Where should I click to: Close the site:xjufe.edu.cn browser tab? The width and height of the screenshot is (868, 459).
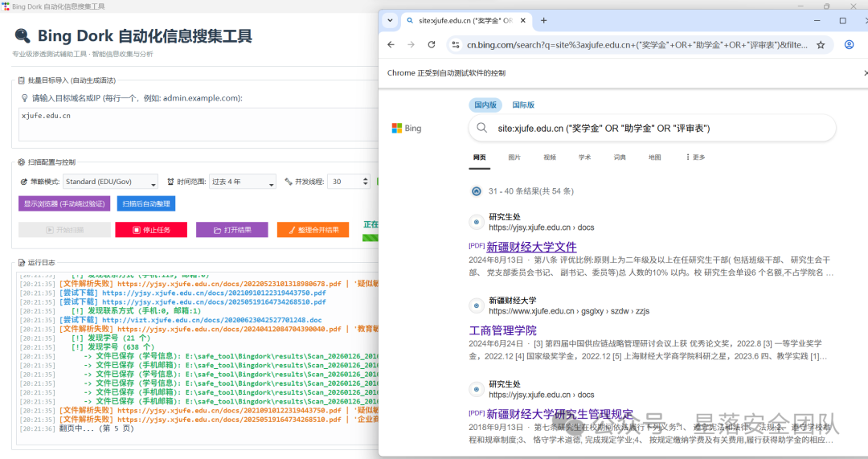pyautogui.click(x=522, y=20)
